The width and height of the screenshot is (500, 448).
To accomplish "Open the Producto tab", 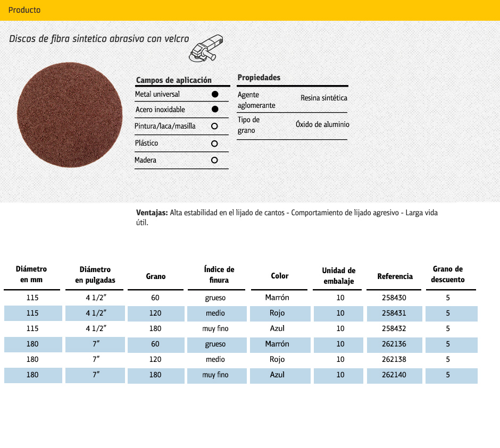I will [x=24, y=10].
